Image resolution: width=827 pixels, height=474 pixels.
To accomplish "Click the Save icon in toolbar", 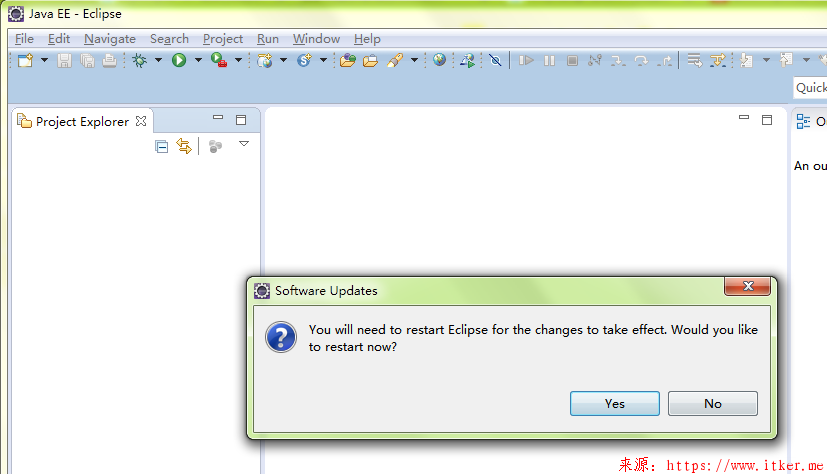I will 64,61.
